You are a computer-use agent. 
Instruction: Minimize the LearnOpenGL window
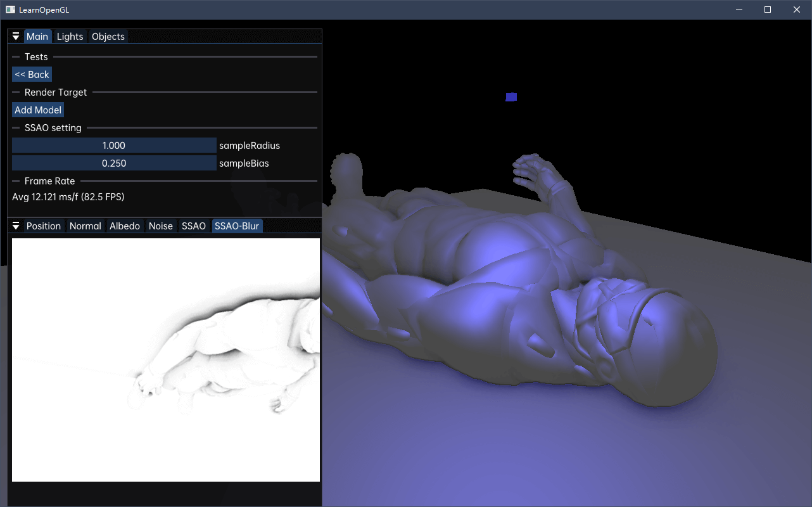[x=739, y=10]
